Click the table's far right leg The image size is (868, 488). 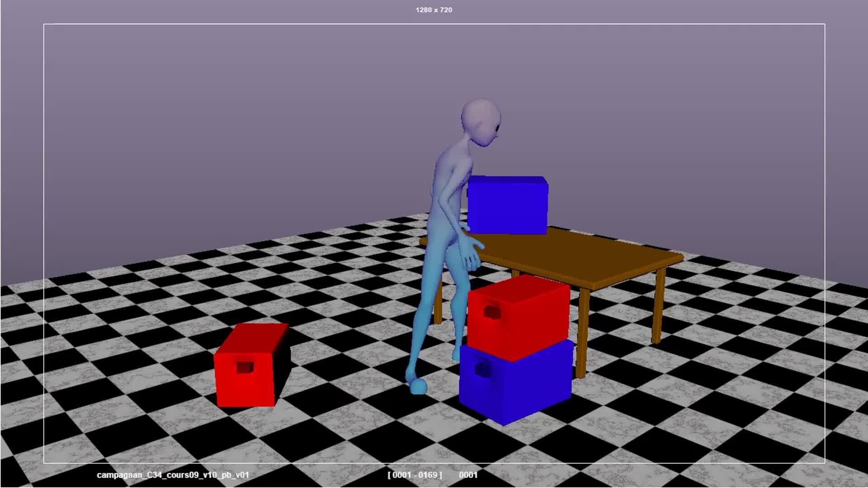[x=658, y=305]
